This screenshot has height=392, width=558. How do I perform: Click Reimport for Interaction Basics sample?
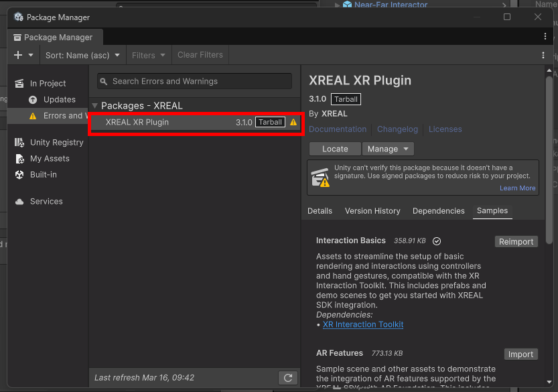pyautogui.click(x=516, y=242)
